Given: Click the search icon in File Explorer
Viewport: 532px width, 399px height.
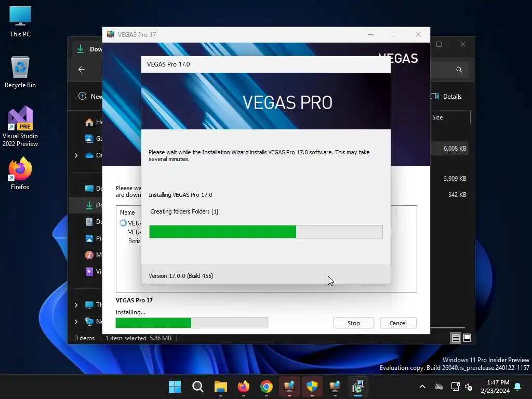Looking at the screenshot, I should 459,70.
